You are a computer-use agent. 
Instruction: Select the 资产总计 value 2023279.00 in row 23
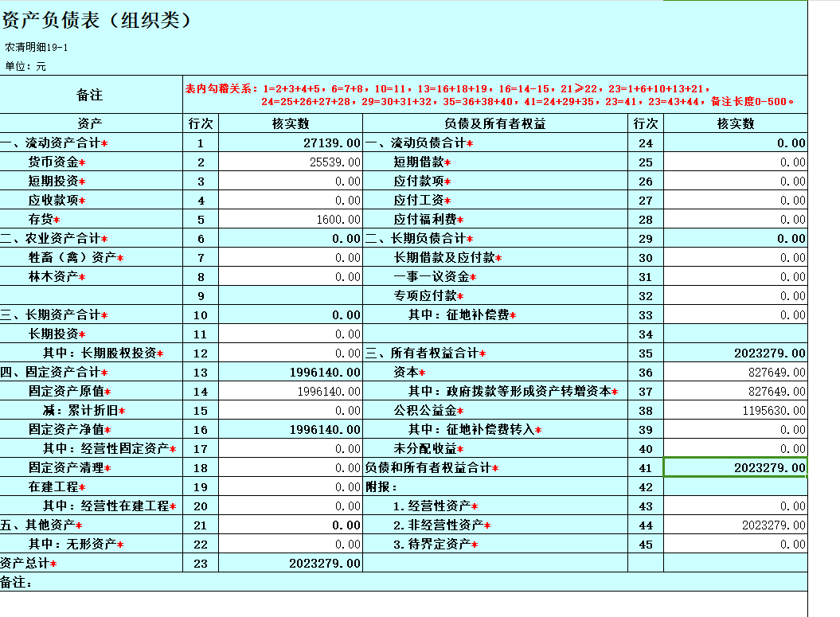click(x=291, y=564)
